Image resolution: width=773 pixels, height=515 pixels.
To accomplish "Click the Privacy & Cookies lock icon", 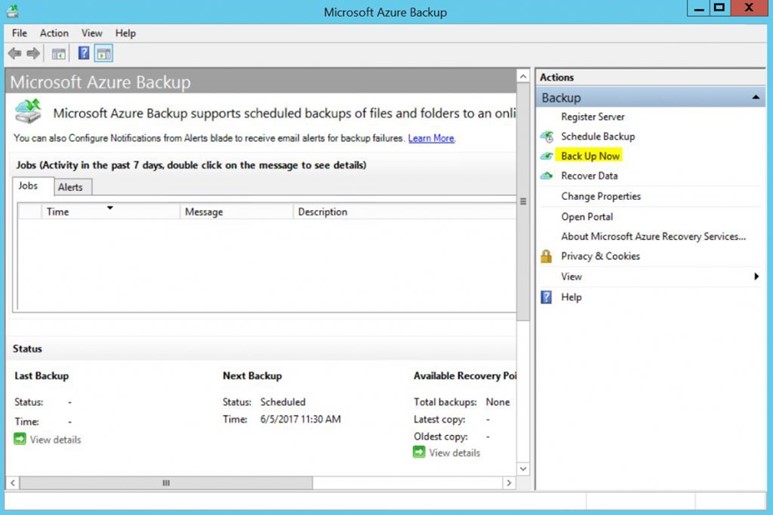I will (546, 256).
